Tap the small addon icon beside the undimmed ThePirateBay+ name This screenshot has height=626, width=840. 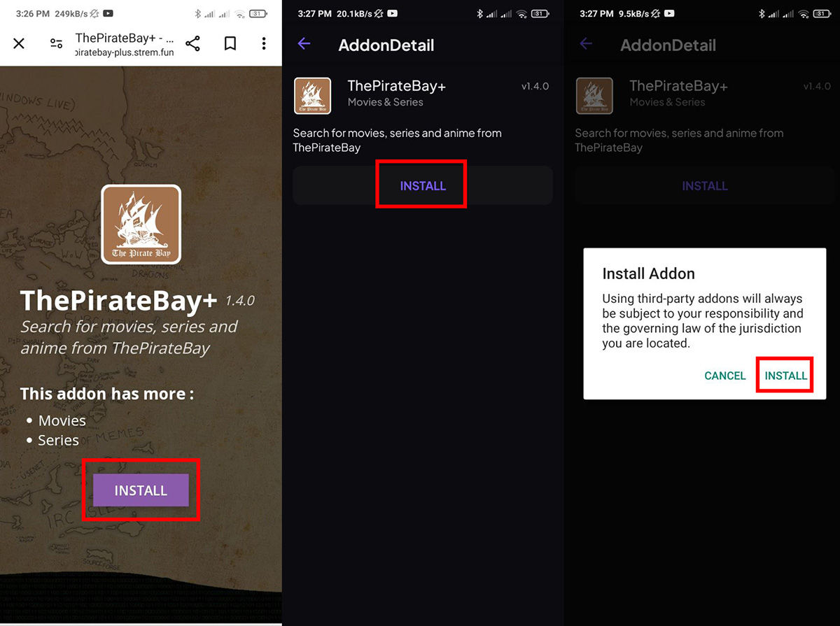click(x=312, y=95)
